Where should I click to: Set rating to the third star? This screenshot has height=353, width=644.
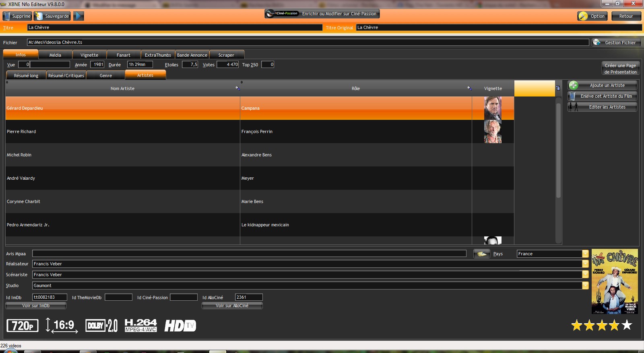pos(602,325)
